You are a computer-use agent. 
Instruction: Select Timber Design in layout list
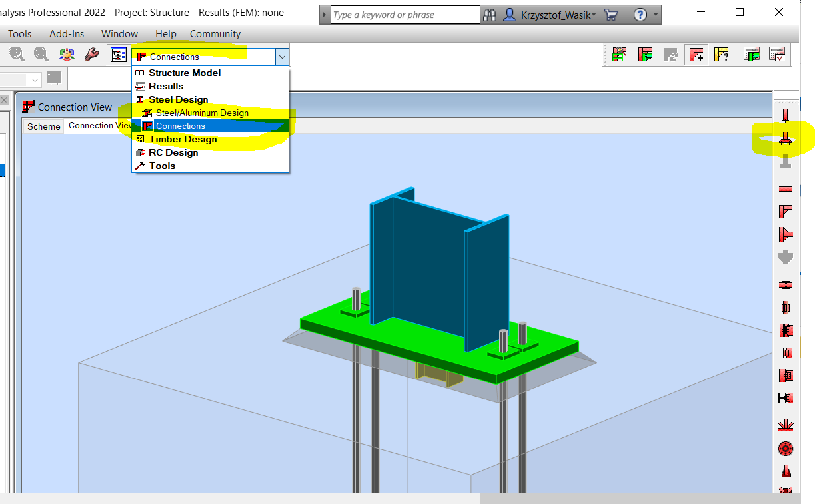[211, 139]
